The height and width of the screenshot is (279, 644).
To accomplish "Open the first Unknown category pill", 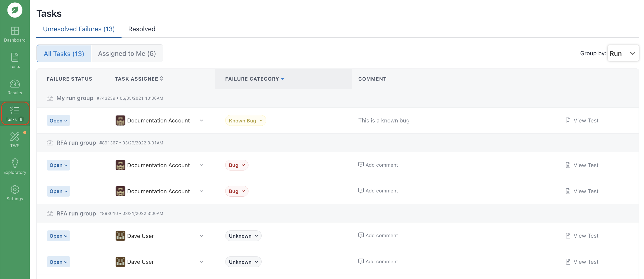I will 243,236.
